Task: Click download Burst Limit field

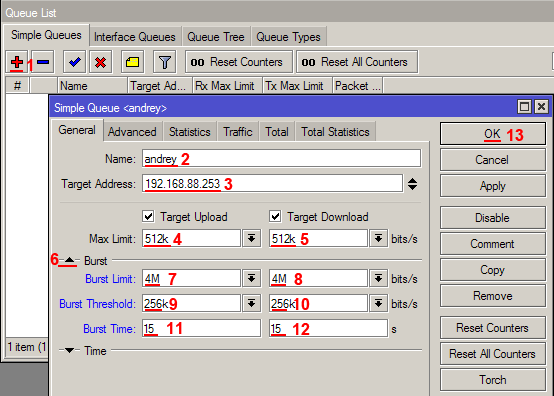Action: coord(318,278)
